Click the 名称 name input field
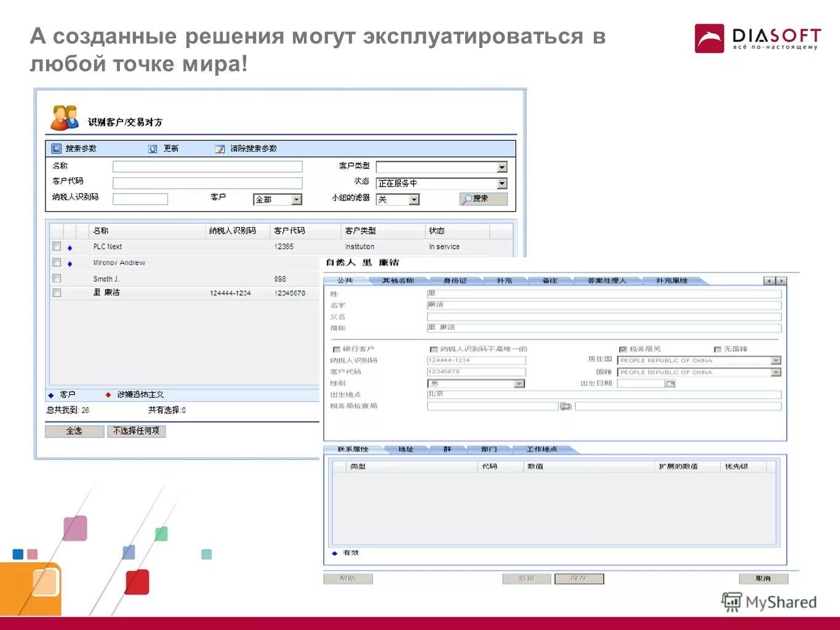Viewport: 840px width, 630px height. coord(206,166)
